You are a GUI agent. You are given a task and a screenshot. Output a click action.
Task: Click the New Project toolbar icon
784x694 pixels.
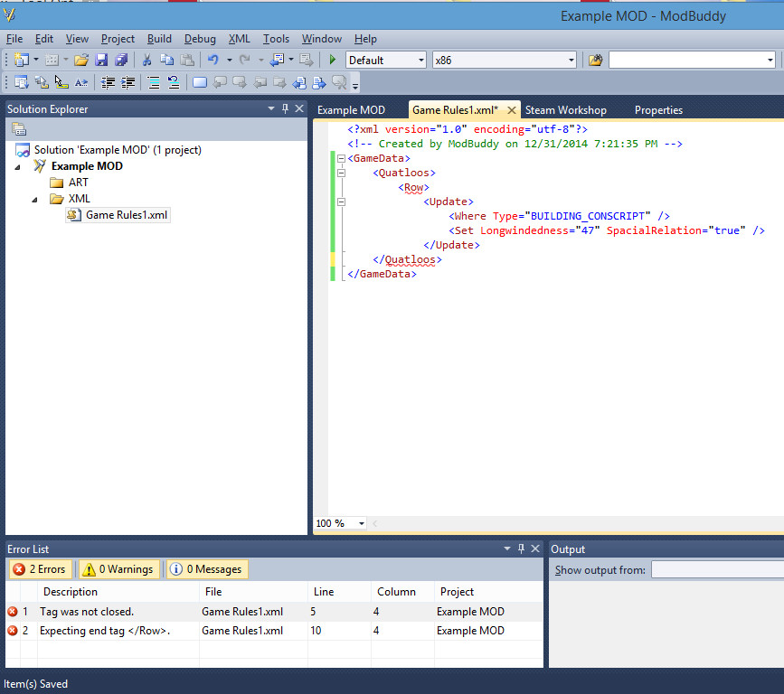pos(21,60)
